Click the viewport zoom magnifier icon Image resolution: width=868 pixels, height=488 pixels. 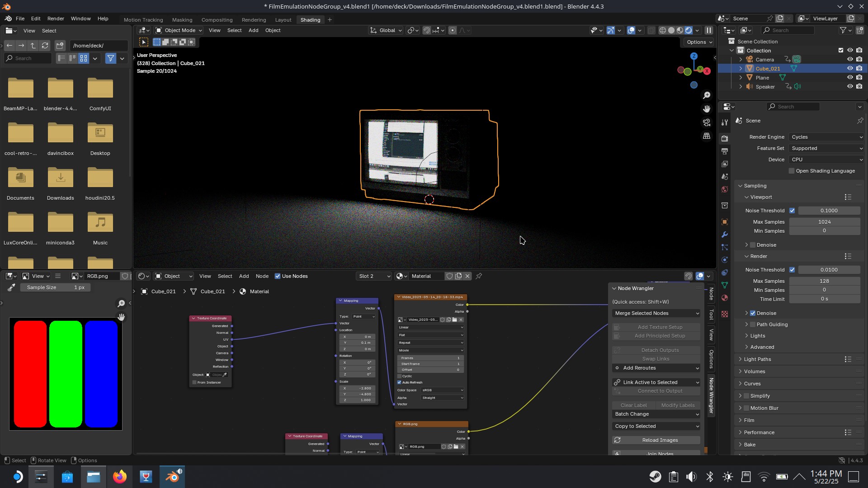tap(707, 95)
